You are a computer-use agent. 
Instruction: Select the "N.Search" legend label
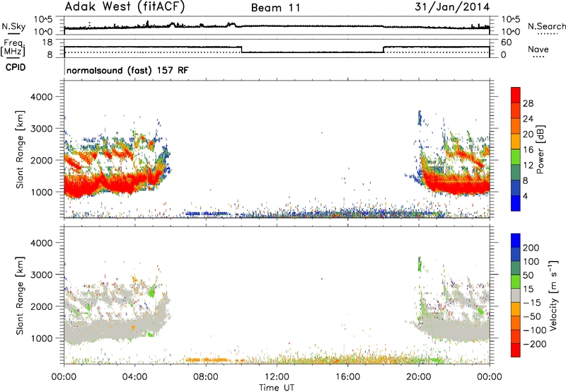pyautogui.click(x=546, y=26)
